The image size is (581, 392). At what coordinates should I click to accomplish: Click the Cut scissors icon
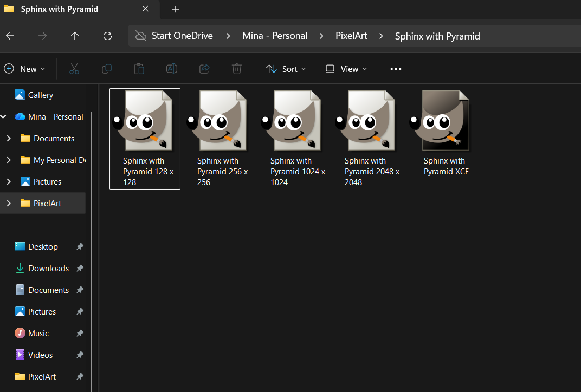pyautogui.click(x=74, y=69)
